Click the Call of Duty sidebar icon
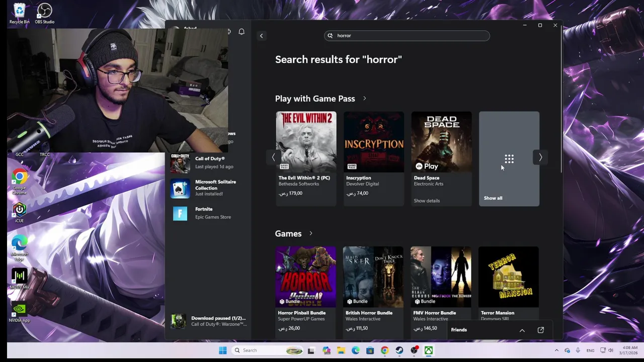The image size is (644, 362). [180, 163]
